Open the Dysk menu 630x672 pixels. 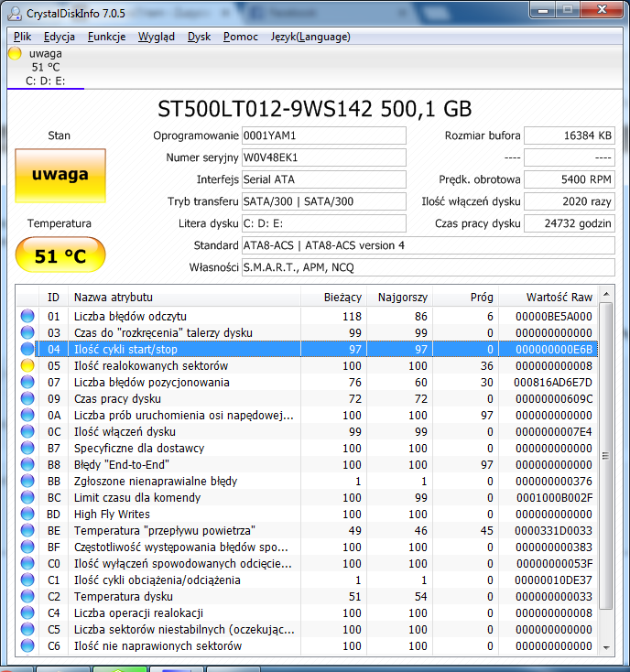(x=200, y=37)
